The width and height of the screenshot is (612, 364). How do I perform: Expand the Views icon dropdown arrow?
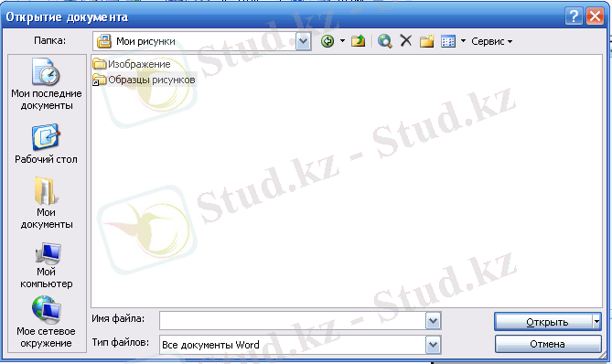[x=463, y=40]
